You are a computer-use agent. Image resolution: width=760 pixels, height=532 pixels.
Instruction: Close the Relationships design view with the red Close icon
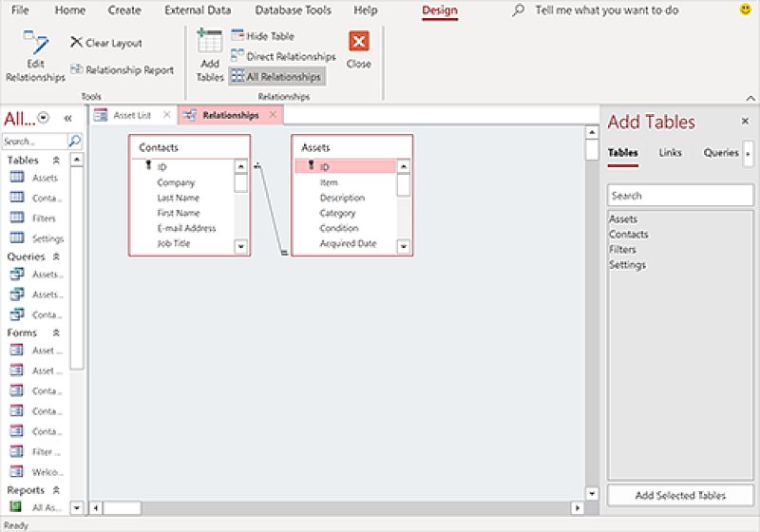(358, 43)
